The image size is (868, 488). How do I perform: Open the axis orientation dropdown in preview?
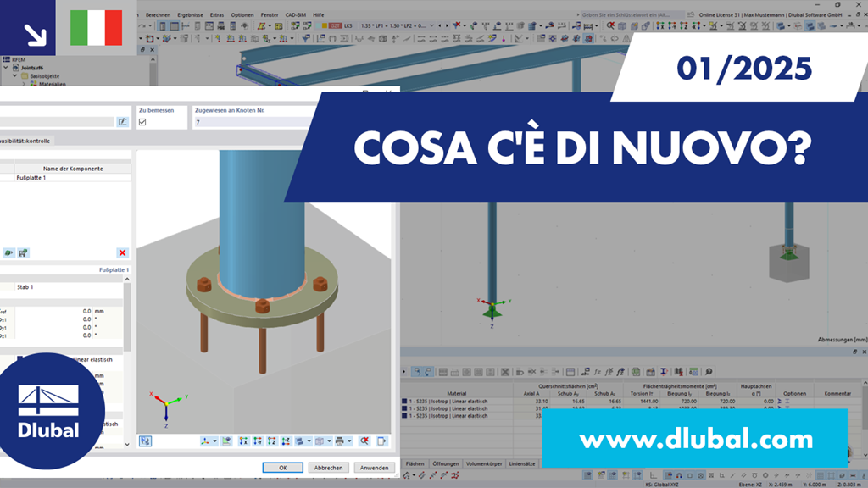[x=214, y=441]
